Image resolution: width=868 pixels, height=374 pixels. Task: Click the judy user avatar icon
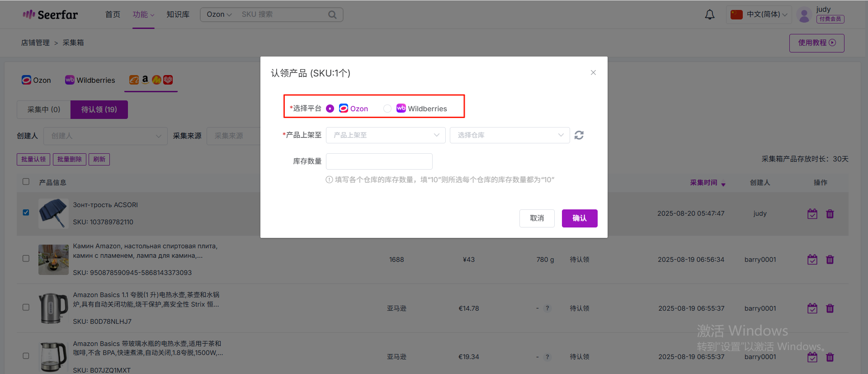[x=804, y=15]
